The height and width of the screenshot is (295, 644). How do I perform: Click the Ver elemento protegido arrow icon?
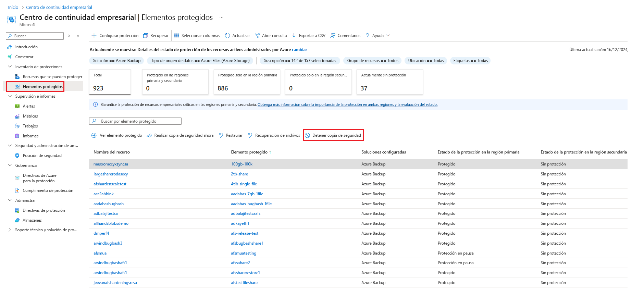tap(94, 135)
